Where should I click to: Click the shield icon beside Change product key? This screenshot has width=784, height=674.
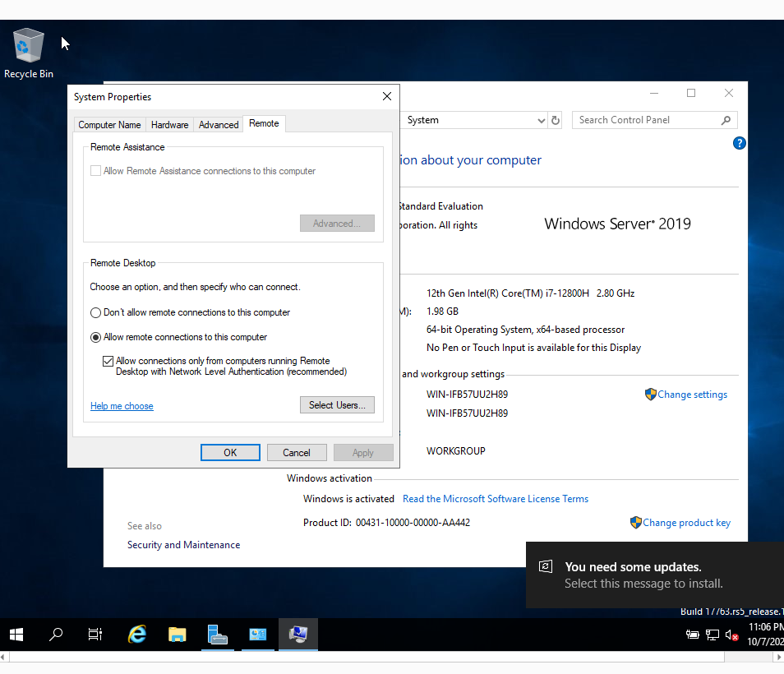635,523
